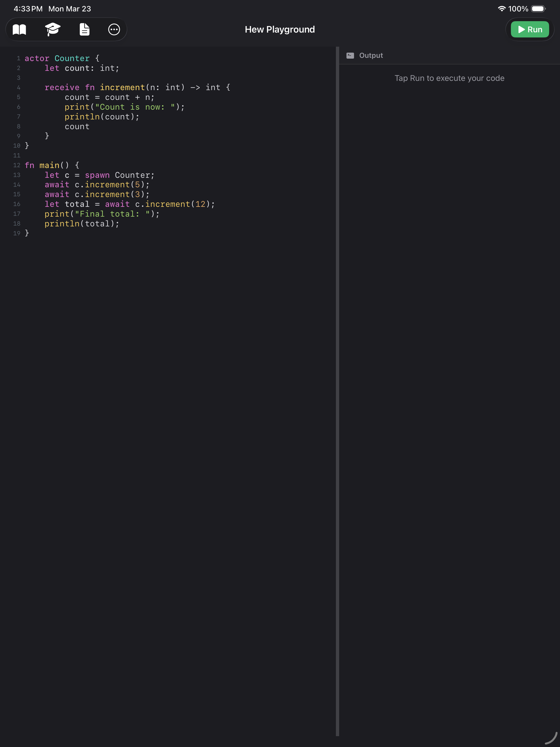The image size is (560, 747).
Task: Click the 'let total = await c.increment(12);' line
Action: [130, 204]
